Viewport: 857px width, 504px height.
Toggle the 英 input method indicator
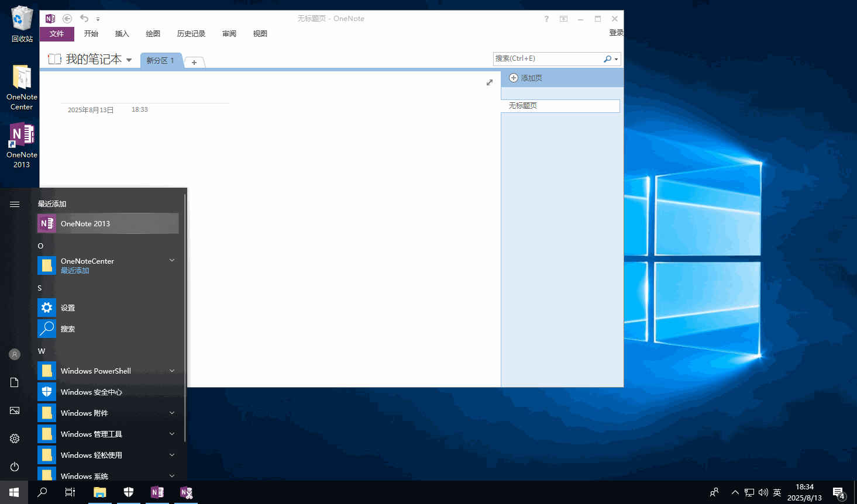coord(777,492)
